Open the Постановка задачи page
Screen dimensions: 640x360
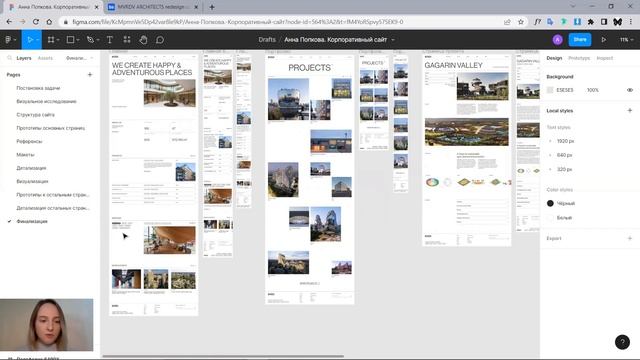click(38, 88)
